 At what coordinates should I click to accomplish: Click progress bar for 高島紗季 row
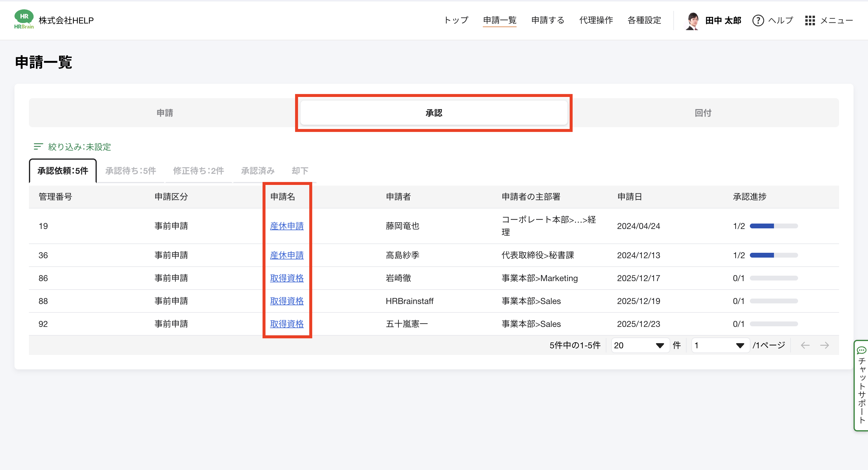coord(773,255)
